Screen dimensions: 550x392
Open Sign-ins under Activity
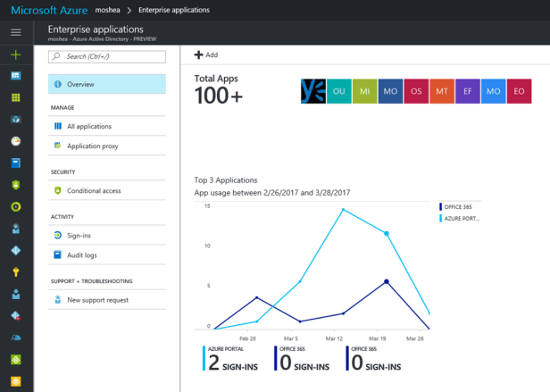[106, 236]
